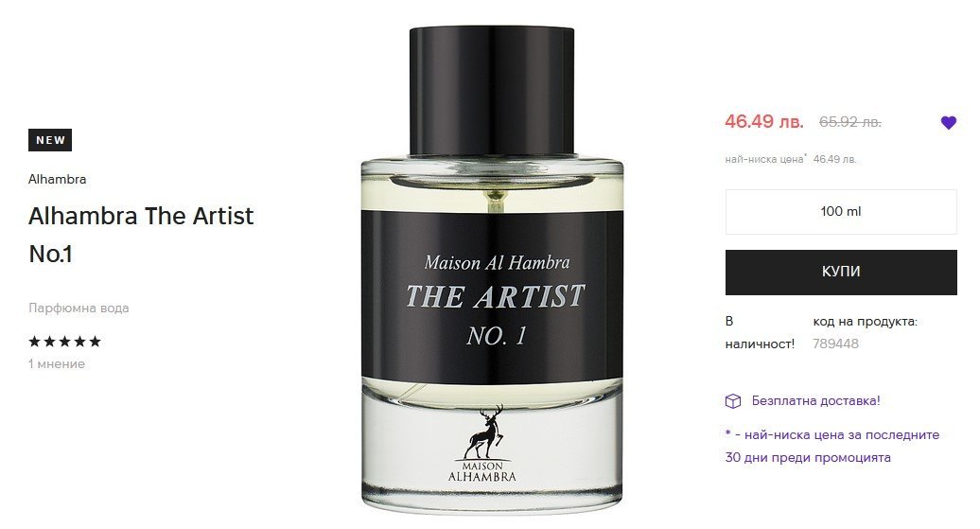Toggle the purple heart wishlist icon
Screen dimensions: 980x529
click(948, 123)
